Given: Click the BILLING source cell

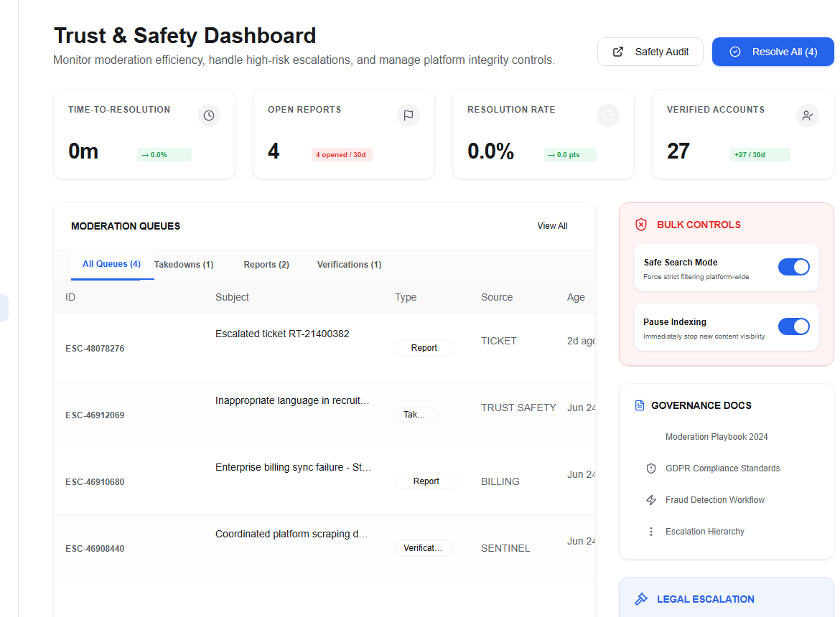Looking at the screenshot, I should (500, 481).
